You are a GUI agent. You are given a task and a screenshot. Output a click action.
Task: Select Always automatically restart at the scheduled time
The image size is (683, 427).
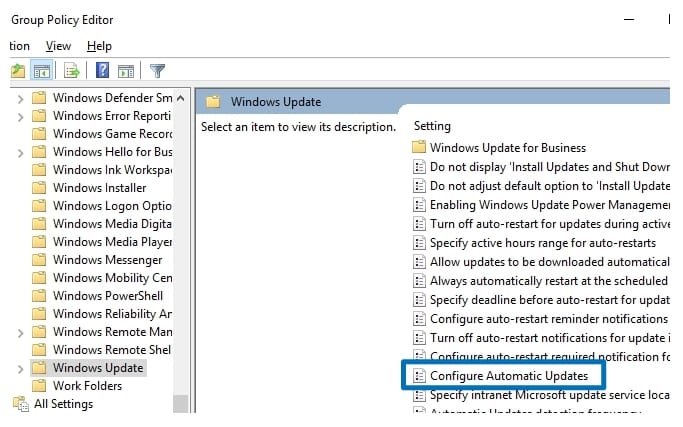point(540,281)
